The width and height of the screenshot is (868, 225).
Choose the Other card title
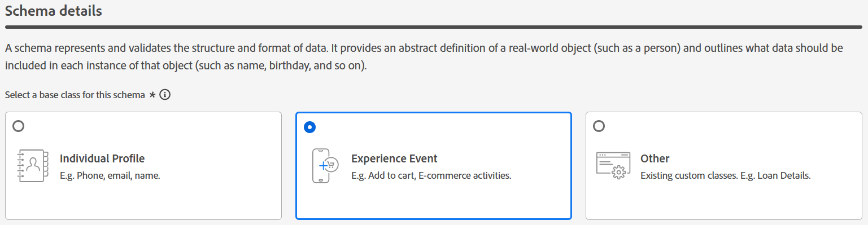(x=655, y=158)
